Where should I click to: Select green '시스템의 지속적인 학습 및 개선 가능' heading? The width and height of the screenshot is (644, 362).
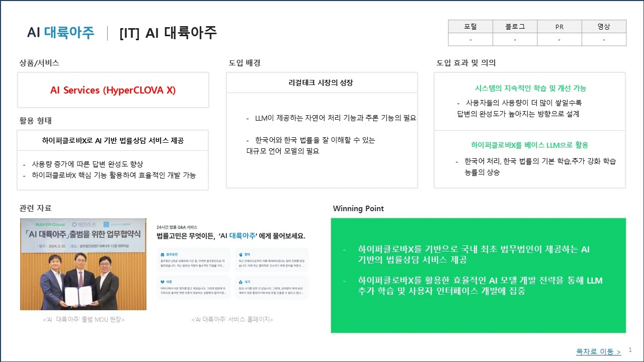(530, 88)
